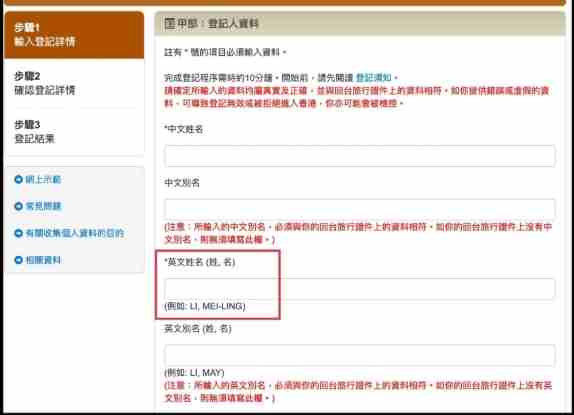Image resolution: width=574 pixels, height=415 pixels.
Task: Click the 網上示範 arrow icon
Action: (18, 179)
